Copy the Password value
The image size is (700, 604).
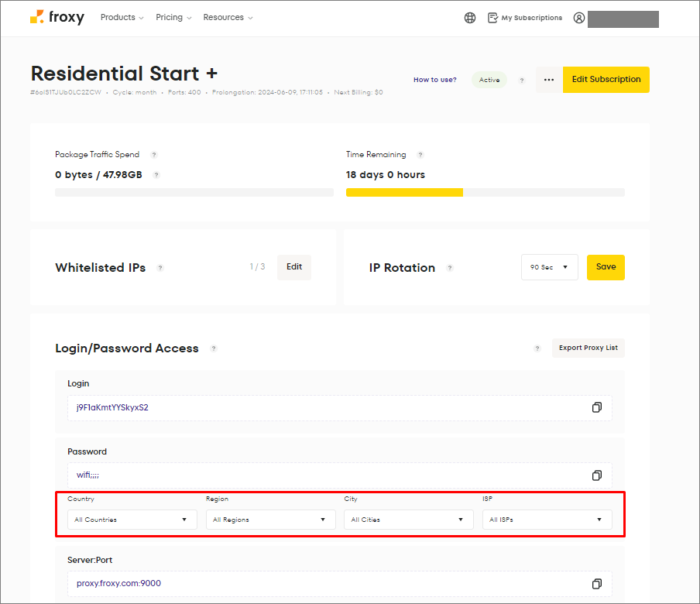coord(596,475)
